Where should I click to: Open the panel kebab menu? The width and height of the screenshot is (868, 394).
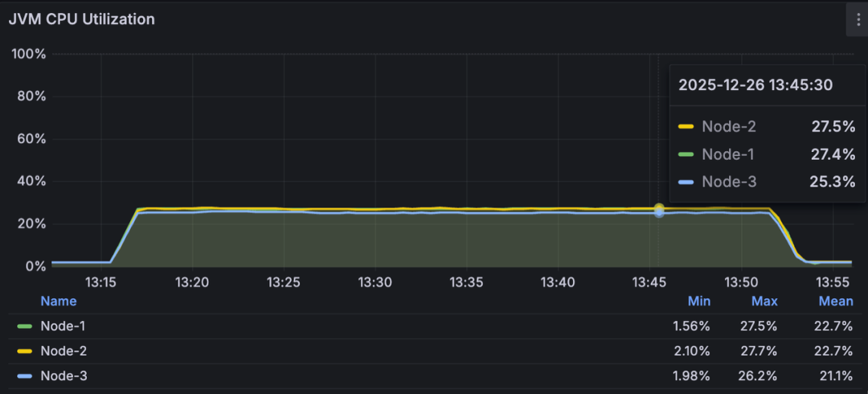click(x=857, y=19)
